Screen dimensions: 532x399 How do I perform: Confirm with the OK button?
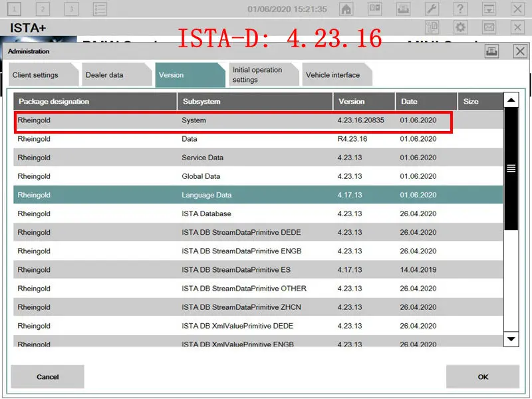tap(483, 376)
